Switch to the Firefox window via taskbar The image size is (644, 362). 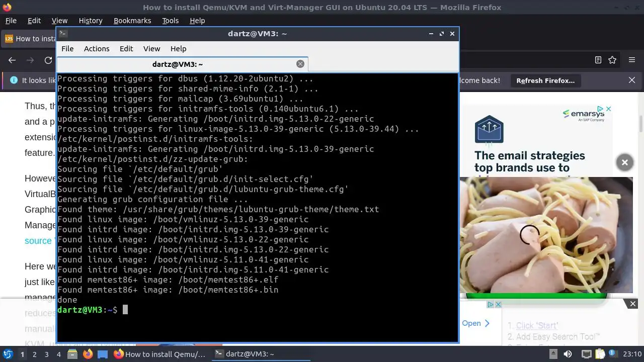coord(159,354)
